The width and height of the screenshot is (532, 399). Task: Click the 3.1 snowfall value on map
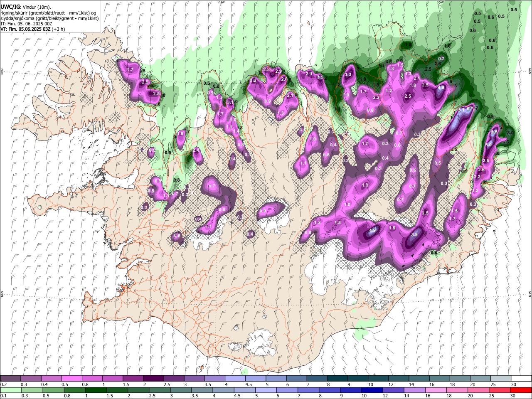point(230,102)
